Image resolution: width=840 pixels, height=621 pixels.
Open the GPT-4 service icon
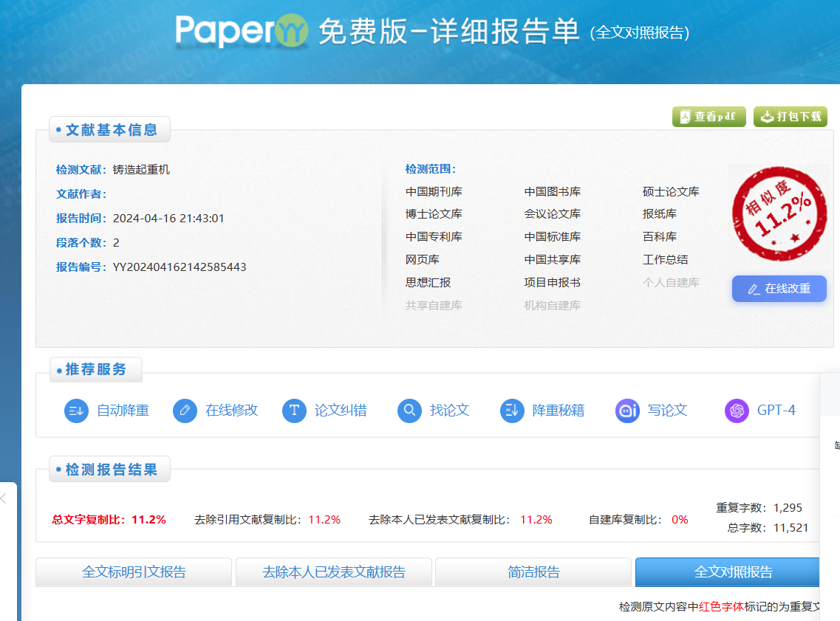coord(736,411)
